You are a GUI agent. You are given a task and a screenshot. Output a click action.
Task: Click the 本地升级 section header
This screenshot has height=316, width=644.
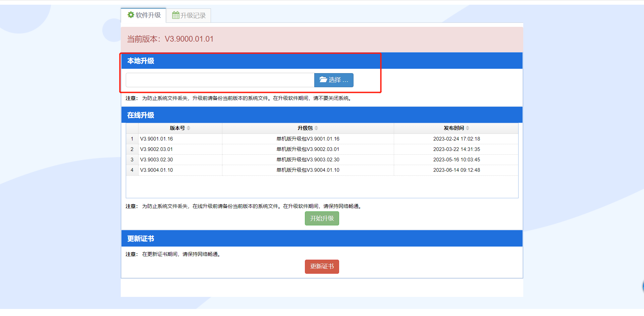coord(322,61)
